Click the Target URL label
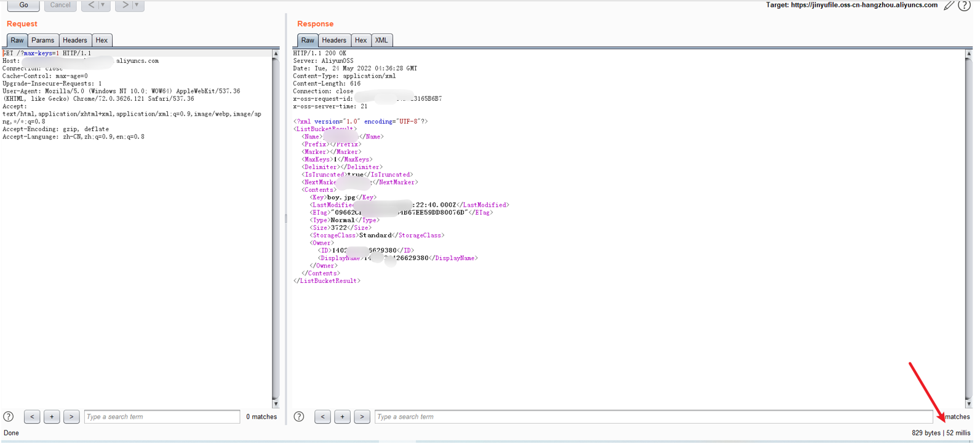This screenshot has width=980, height=444. coord(852,5)
